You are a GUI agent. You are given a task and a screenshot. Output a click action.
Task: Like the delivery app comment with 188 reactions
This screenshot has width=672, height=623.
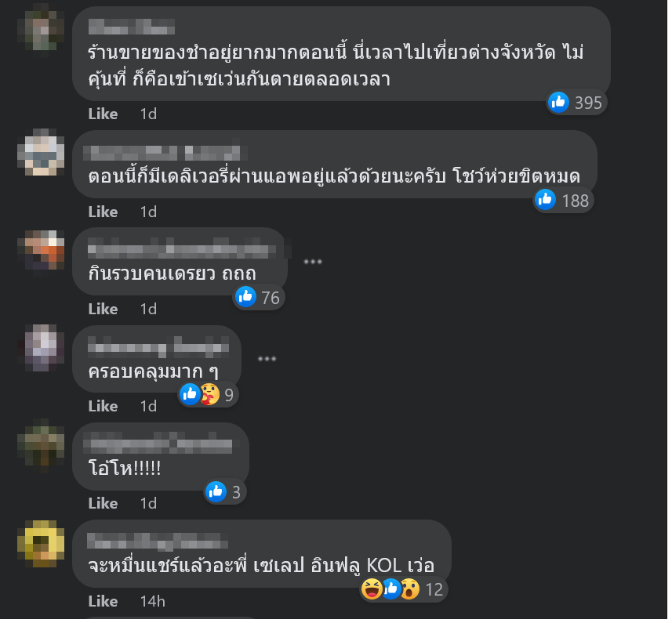click(x=103, y=212)
